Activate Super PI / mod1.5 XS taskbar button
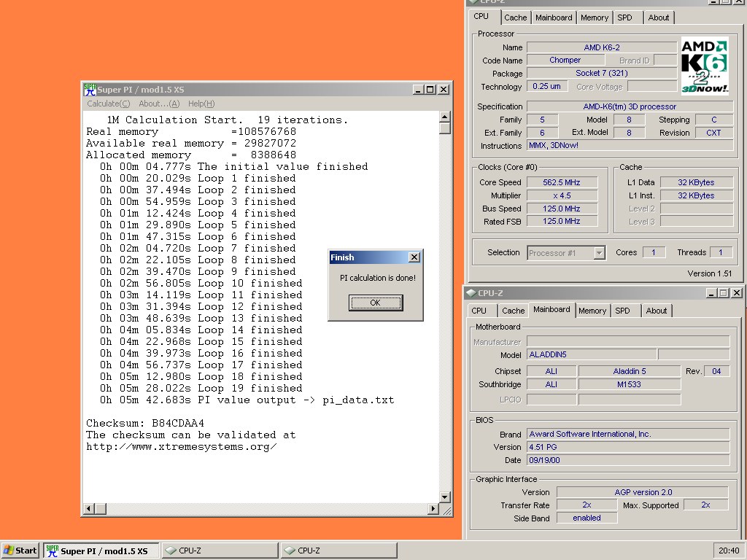747x560 pixels. click(101, 551)
